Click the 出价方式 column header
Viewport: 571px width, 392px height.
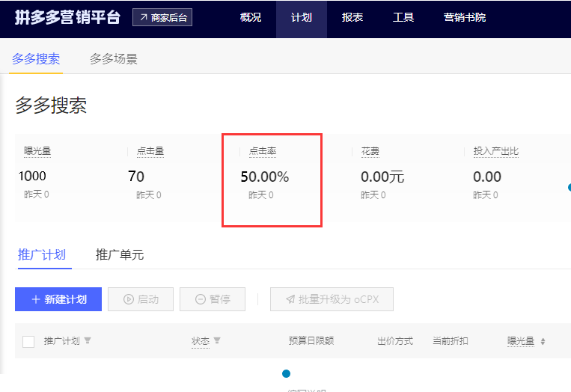pos(395,340)
